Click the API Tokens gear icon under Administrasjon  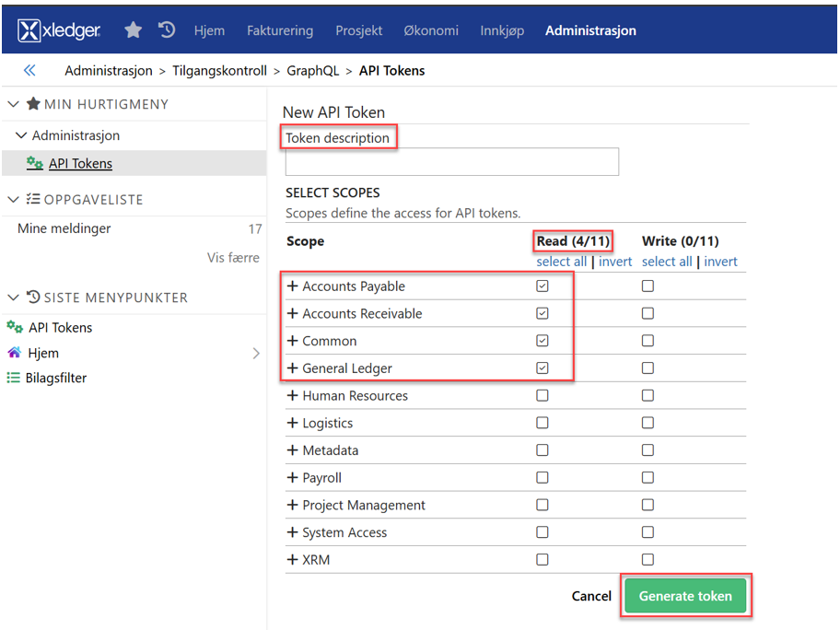pyautogui.click(x=35, y=163)
